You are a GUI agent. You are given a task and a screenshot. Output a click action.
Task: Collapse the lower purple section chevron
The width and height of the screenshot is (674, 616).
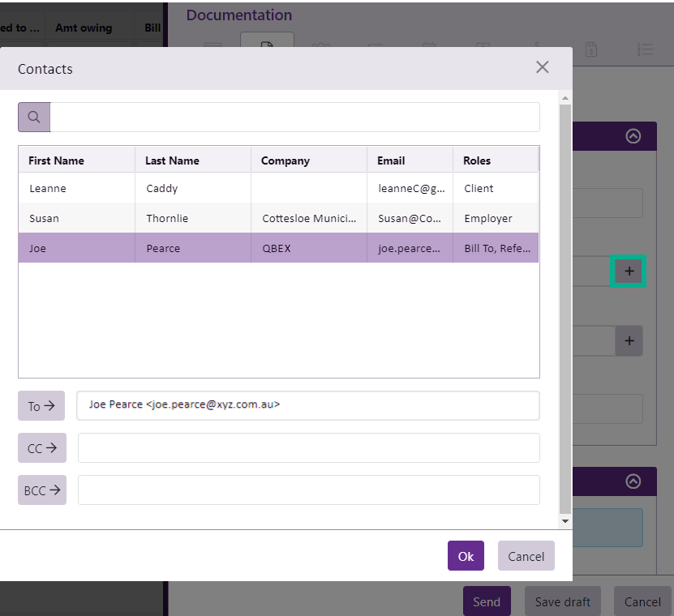coord(633,481)
